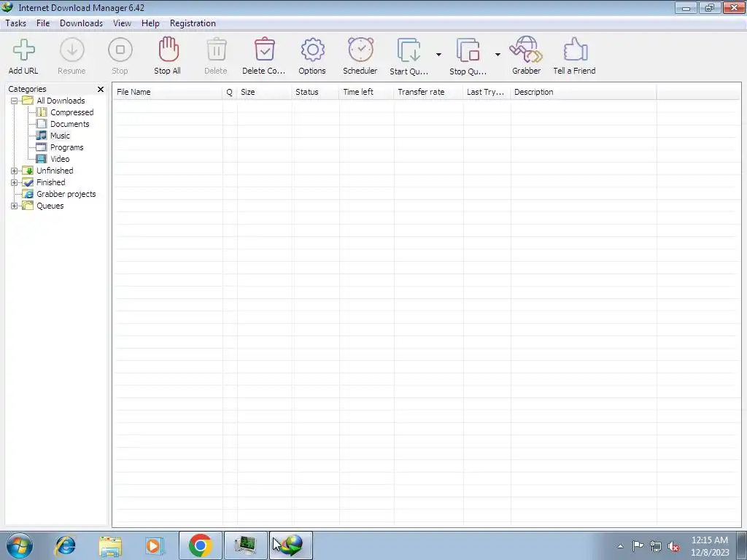Image resolution: width=747 pixels, height=560 pixels.
Task: Sort by Time left column header
Action: tap(366, 92)
